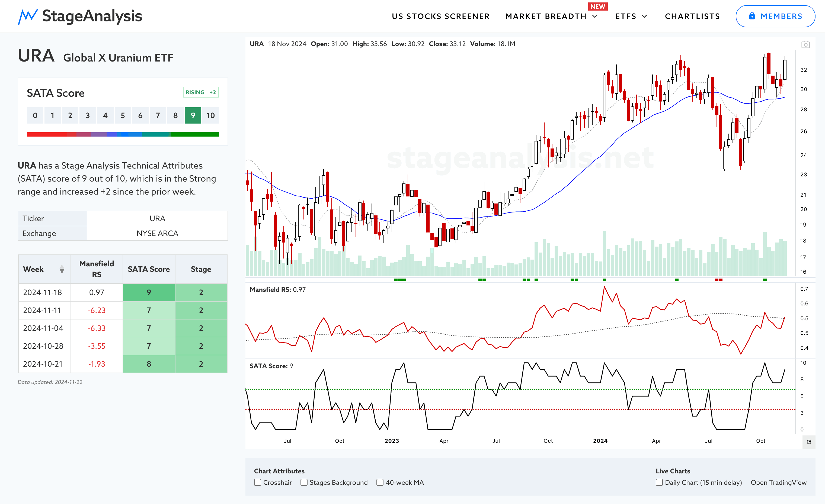Click the 2024 label on time axis
Screen dimensions: 825x504
coord(600,441)
